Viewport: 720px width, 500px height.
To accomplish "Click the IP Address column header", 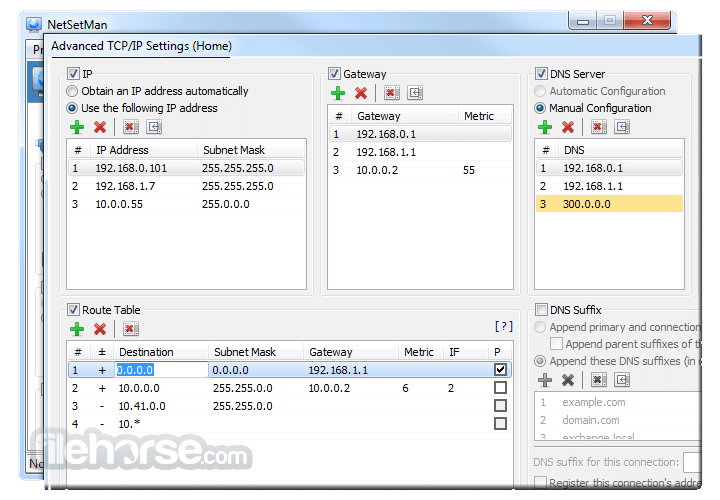I will click(145, 150).
